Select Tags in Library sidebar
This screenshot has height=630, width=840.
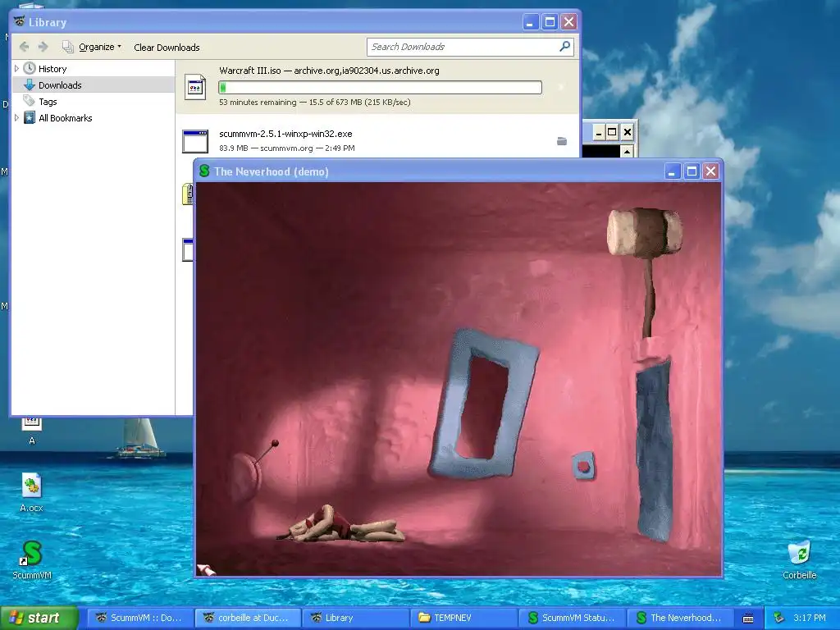pos(48,102)
